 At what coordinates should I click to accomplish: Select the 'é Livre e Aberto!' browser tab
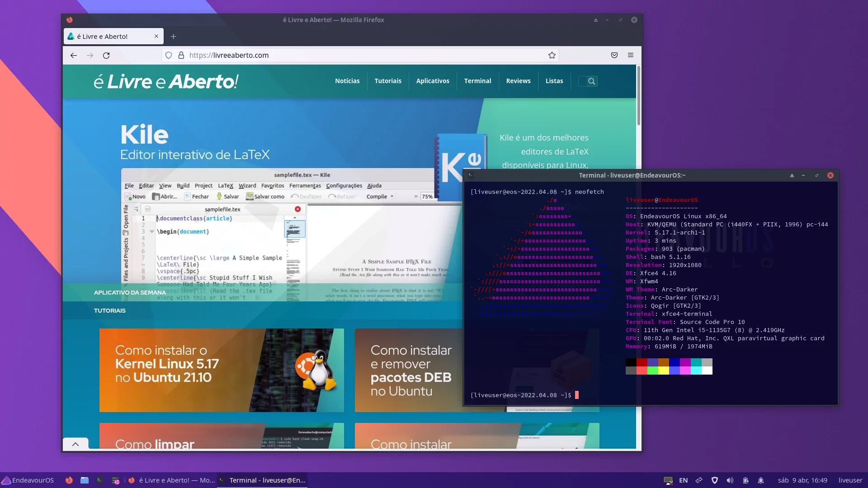[x=113, y=36]
